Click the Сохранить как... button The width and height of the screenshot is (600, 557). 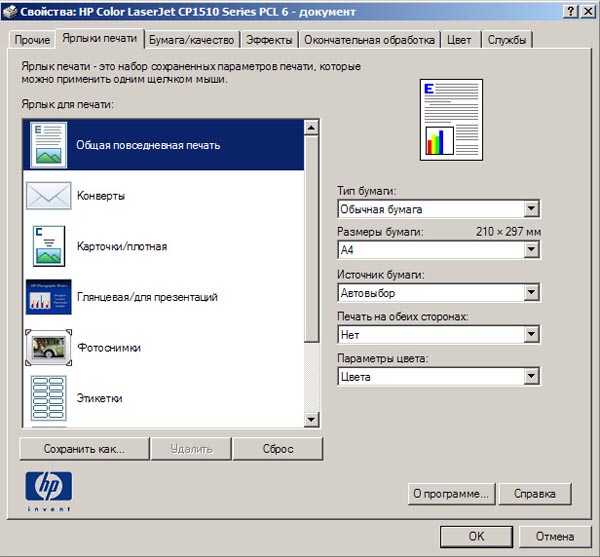tap(84, 449)
